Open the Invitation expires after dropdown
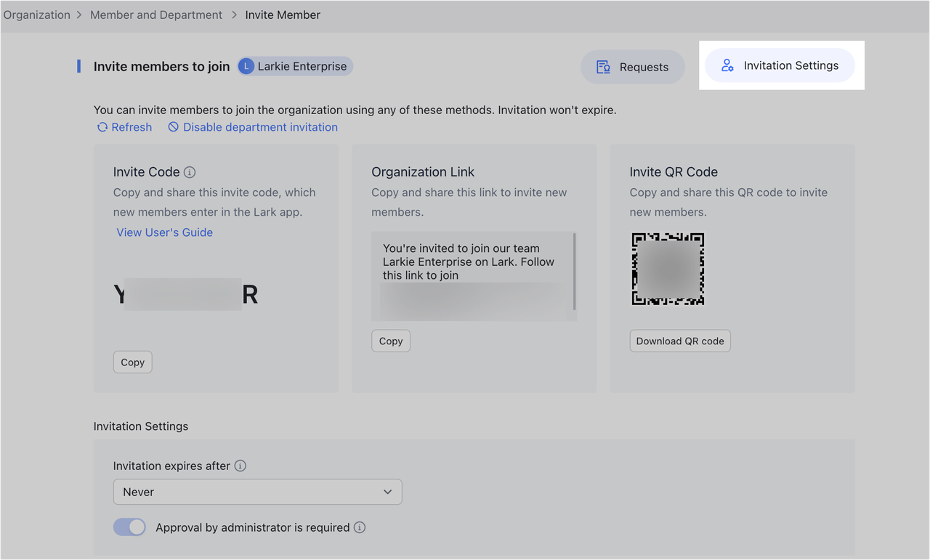Viewport: 930px width, 560px height. pyautogui.click(x=257, y=492)
